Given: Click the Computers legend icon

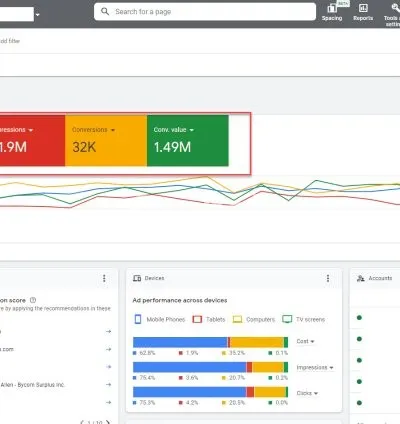Looking at the screenshot, I should 237,319.
